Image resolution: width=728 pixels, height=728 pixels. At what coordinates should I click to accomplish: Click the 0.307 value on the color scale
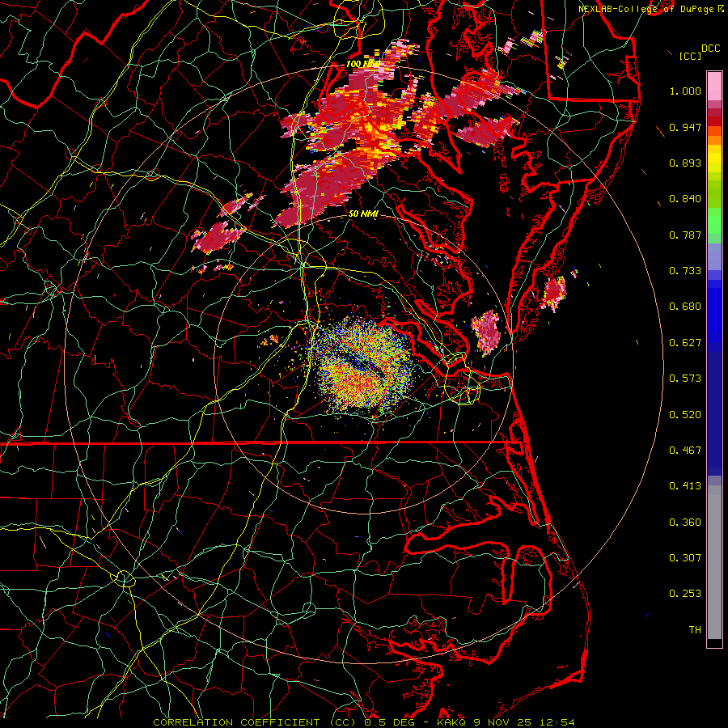pos(685,558)
